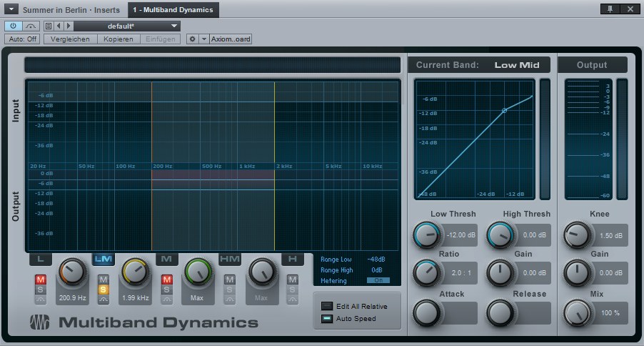Click the green M/HM crossover knob
The image size is (644, 346).
(198, 272)
